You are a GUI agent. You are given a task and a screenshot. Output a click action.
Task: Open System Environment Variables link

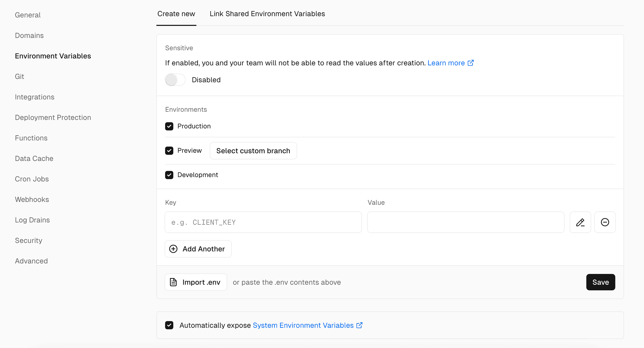point(303,325)
